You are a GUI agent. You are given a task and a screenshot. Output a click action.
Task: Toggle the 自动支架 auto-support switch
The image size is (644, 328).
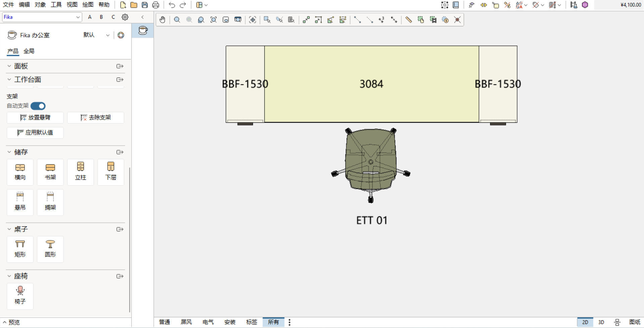[38, 106]
